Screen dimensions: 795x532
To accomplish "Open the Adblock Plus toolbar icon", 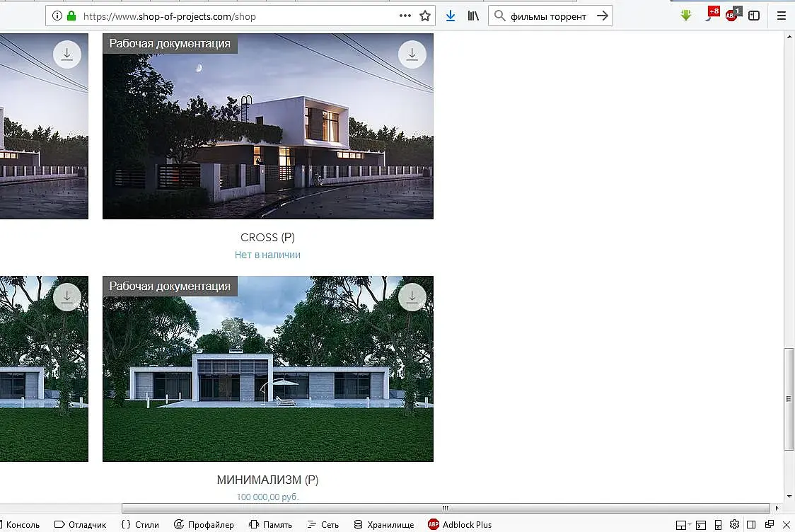I will pos(733,13).
